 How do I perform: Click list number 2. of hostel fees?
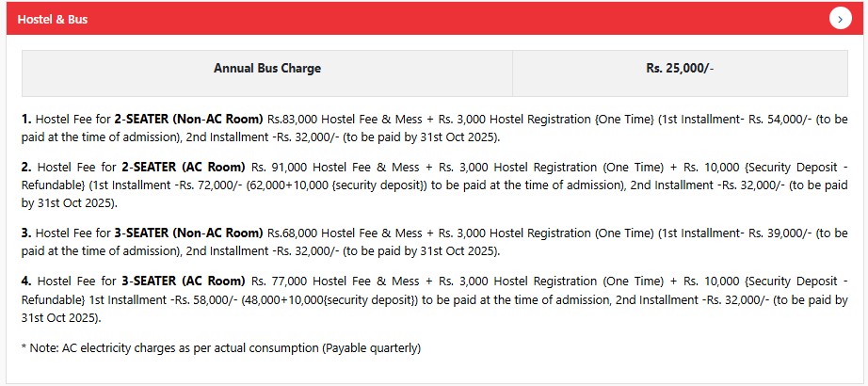pyautogui.click(x=27, y=168)
